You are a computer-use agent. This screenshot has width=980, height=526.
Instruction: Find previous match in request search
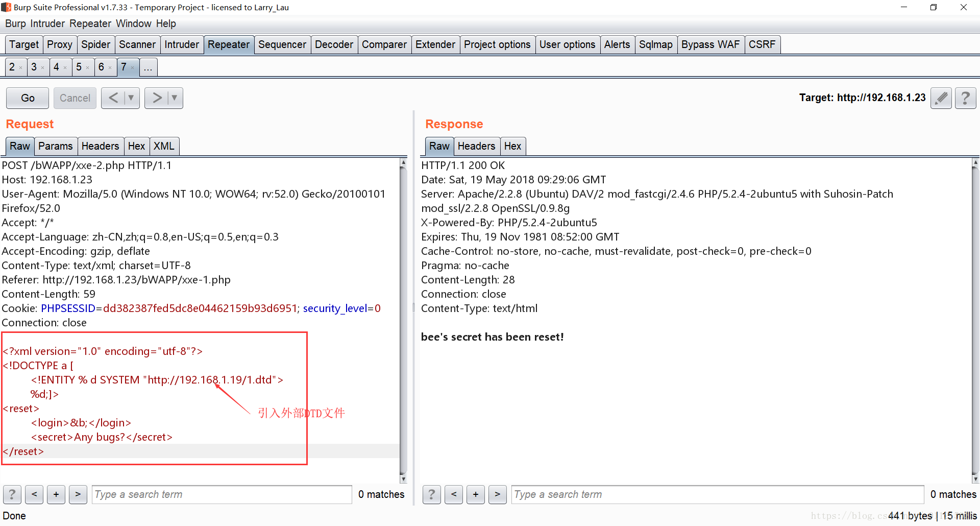(34, 494)
